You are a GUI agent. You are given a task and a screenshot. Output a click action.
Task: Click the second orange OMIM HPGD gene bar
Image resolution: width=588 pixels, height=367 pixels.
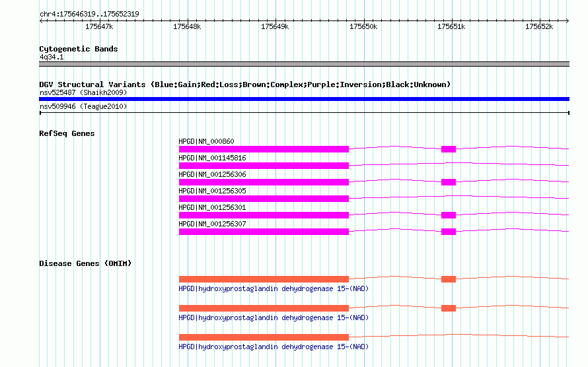point(264,308)
